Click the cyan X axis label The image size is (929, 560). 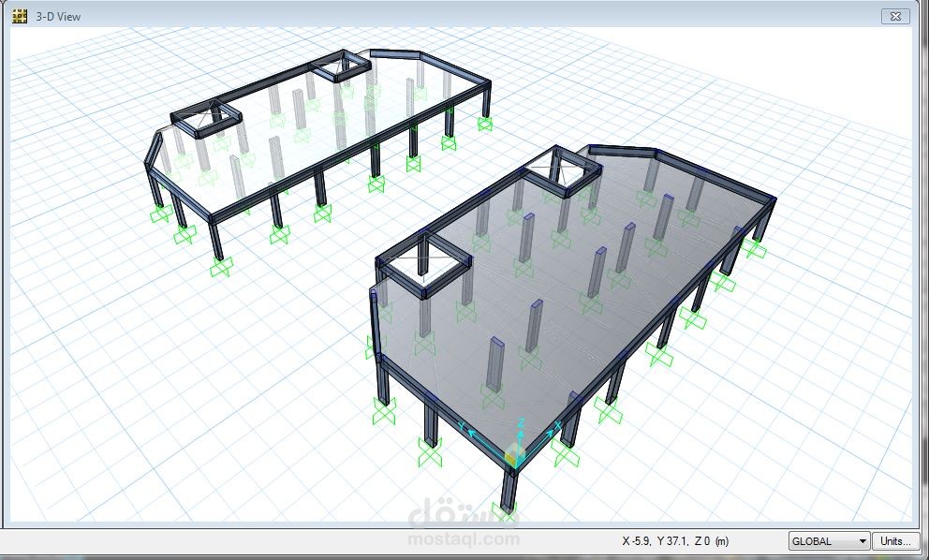(557, 425)
